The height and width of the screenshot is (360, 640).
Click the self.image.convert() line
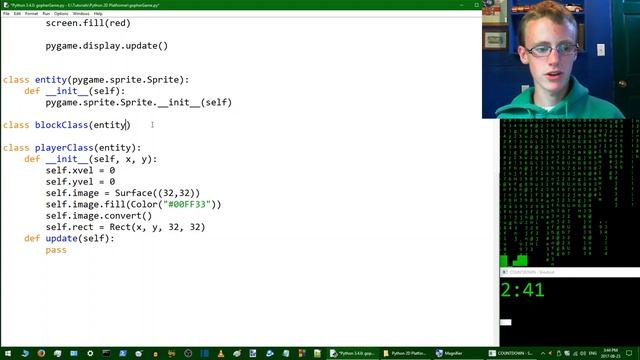(x=98, y=216)
